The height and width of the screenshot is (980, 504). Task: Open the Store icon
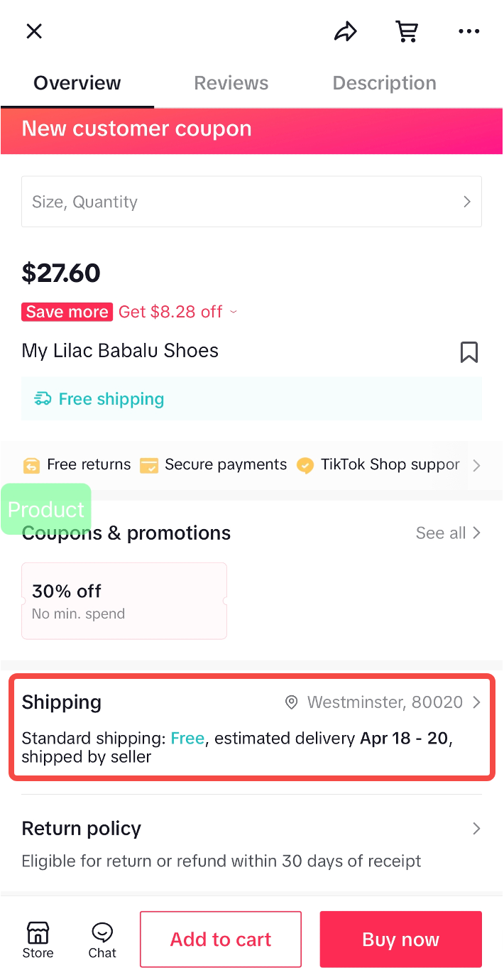pos(38,940)
